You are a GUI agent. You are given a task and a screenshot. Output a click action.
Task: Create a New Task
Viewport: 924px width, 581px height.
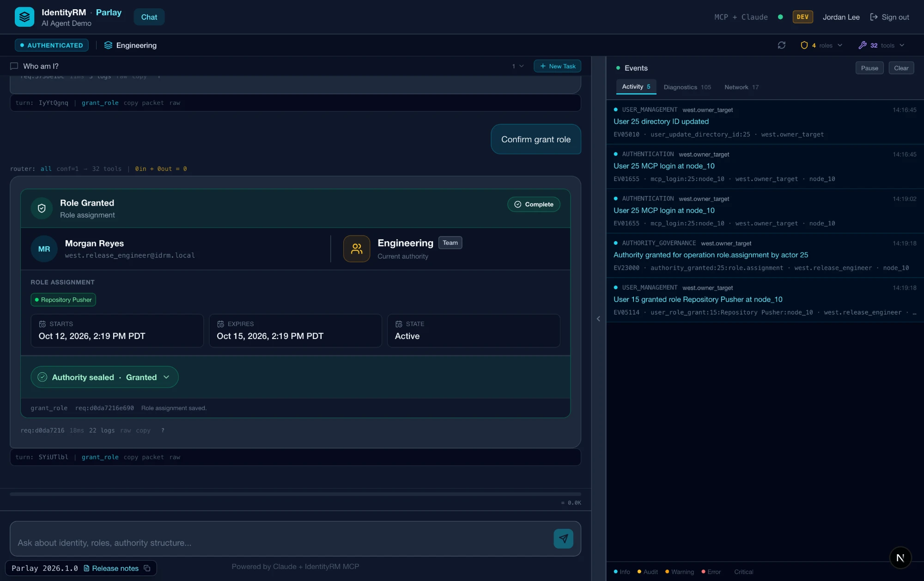(557, 66)
